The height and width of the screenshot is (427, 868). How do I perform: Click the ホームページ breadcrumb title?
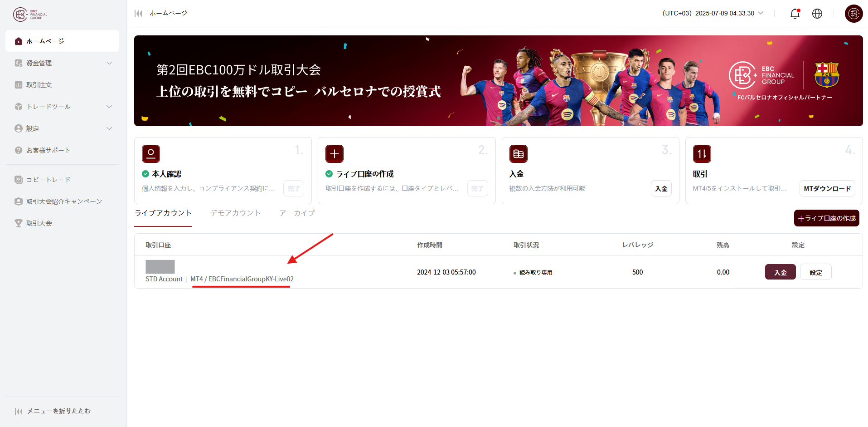(169, 13)
